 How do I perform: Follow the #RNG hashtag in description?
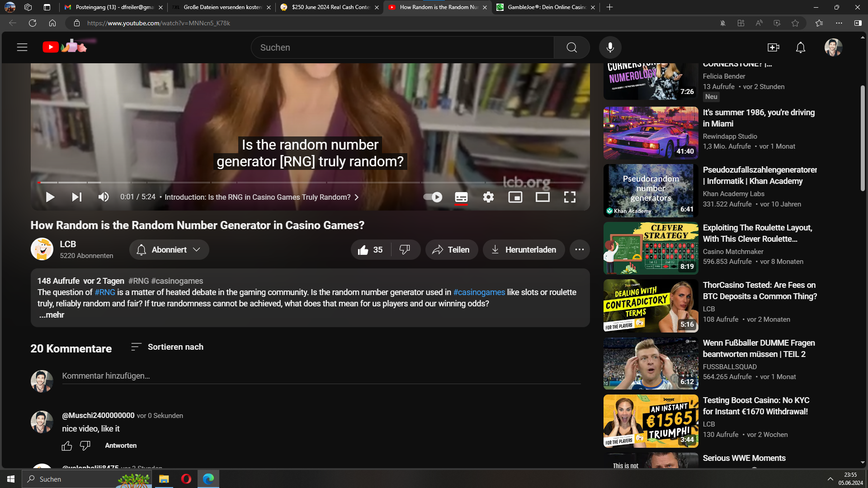pyautogui.click(x=105, y=292)
